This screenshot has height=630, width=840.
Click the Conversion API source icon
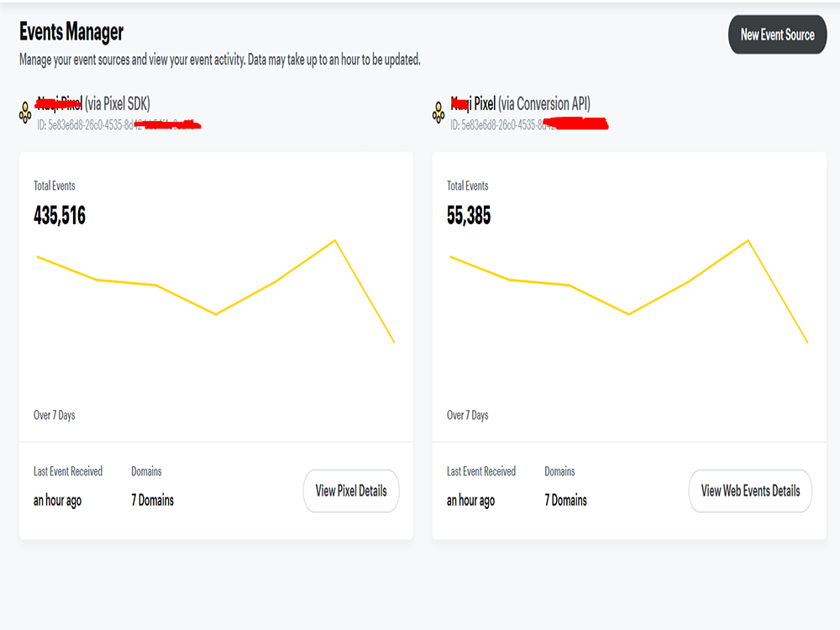(437, 111)
